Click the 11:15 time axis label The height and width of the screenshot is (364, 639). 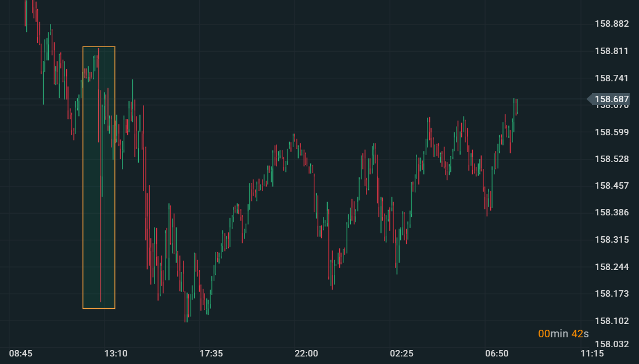point(592,354)
